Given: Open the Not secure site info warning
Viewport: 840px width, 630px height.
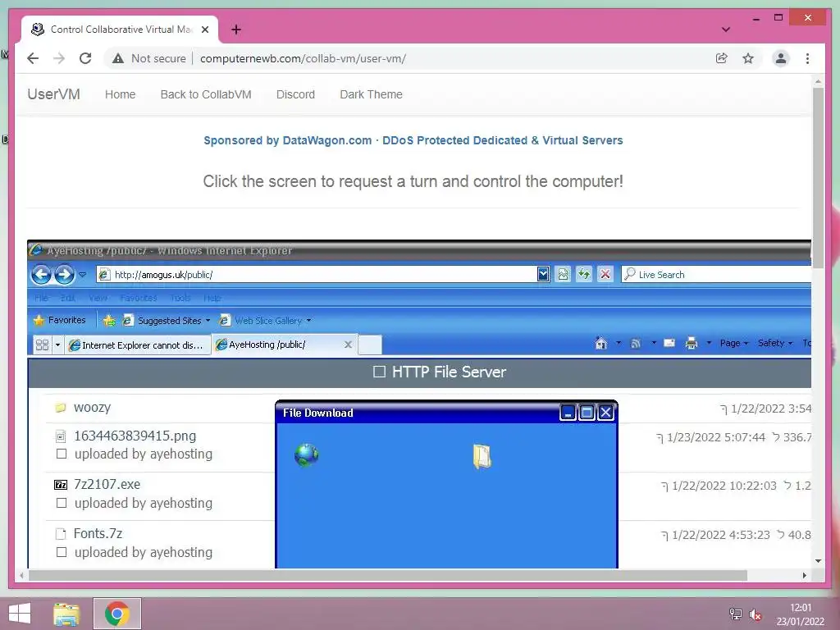Looking at the screenshot, I should 149,58.
